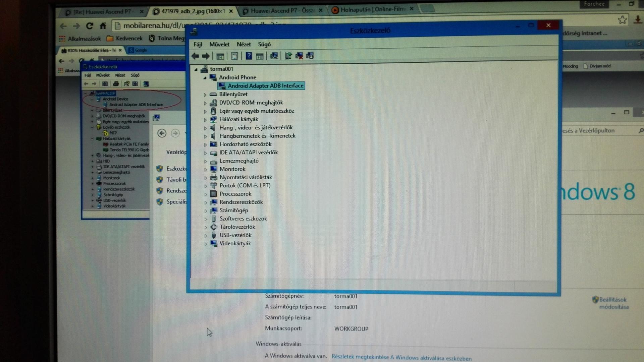Click the browser reload button
This screenshot has height=362, width=644.
89,26
